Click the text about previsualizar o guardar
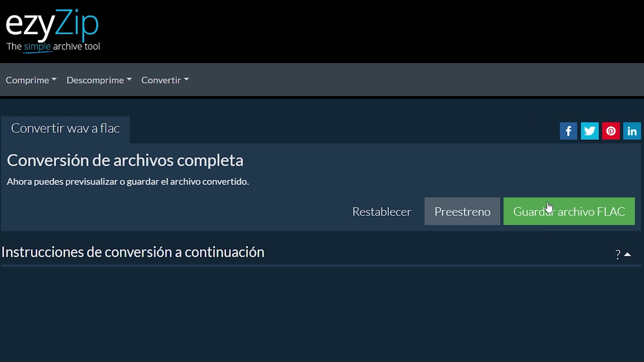Image resolution: width=644 pixels, height=362 pixels. 127,182
